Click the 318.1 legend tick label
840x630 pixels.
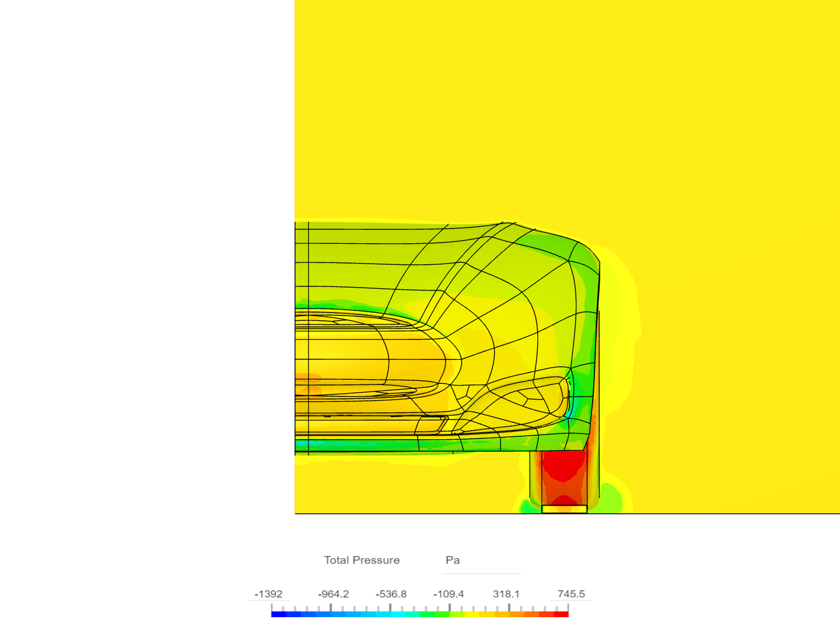coord(506,594)
